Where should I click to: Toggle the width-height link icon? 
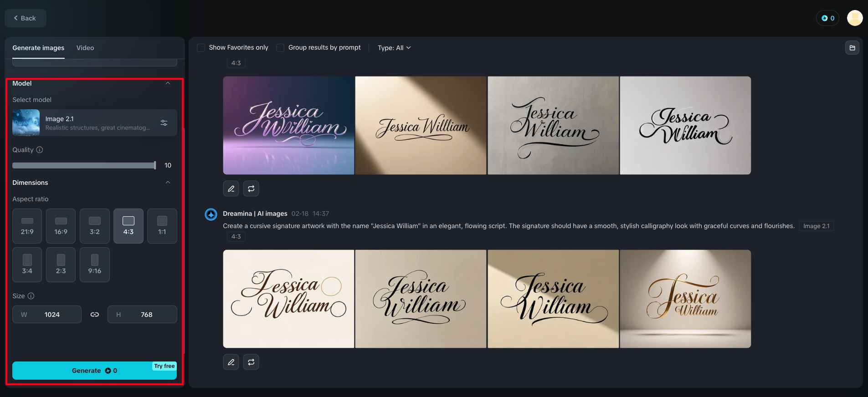[95, 315]
